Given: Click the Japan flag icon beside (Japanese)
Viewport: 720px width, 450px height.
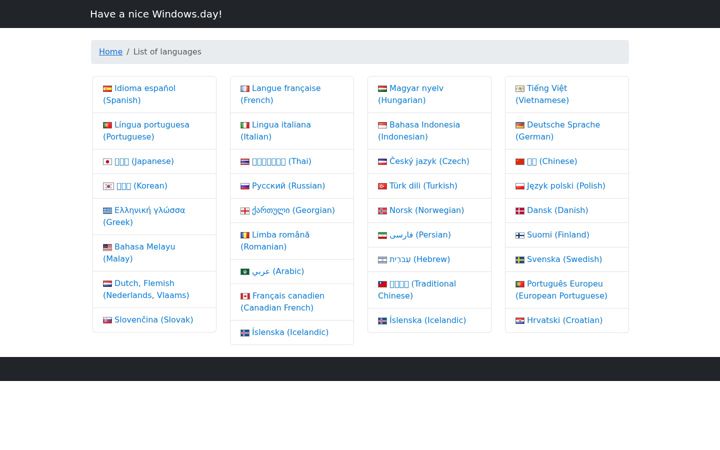Looking at the screenshot, I should click(x=107, y=162).
